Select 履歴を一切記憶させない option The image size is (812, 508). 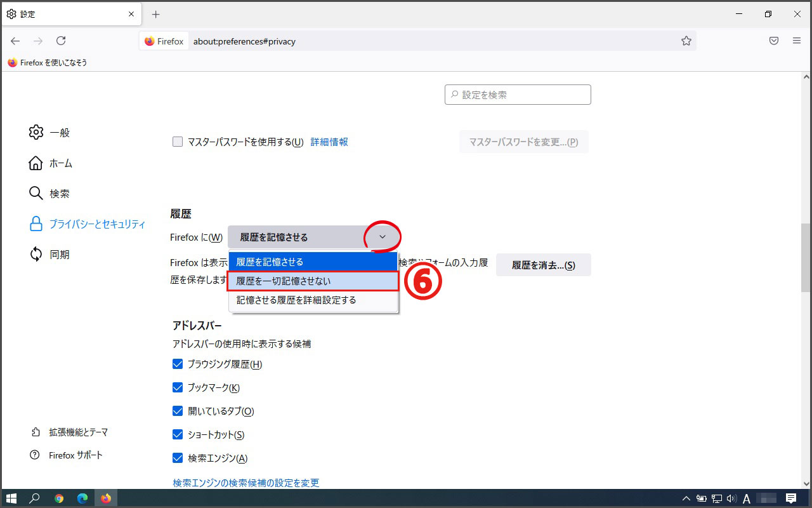coord(313,281)
